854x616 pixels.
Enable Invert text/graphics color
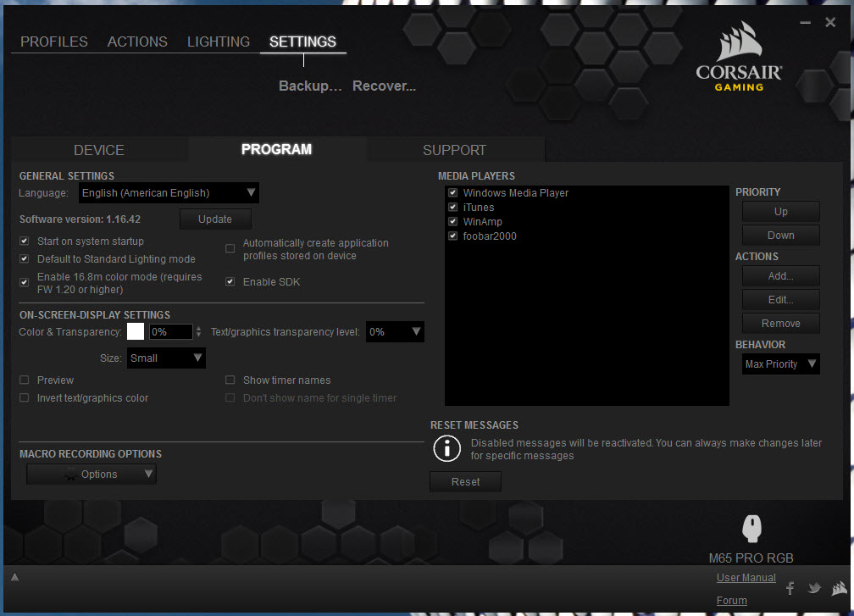(x=25, y=397)
